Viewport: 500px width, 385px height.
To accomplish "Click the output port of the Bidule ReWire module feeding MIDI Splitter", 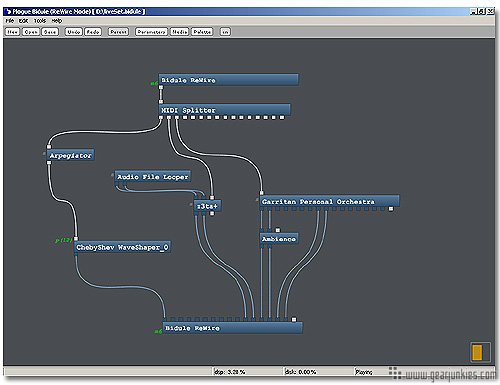I will (161, 88).
